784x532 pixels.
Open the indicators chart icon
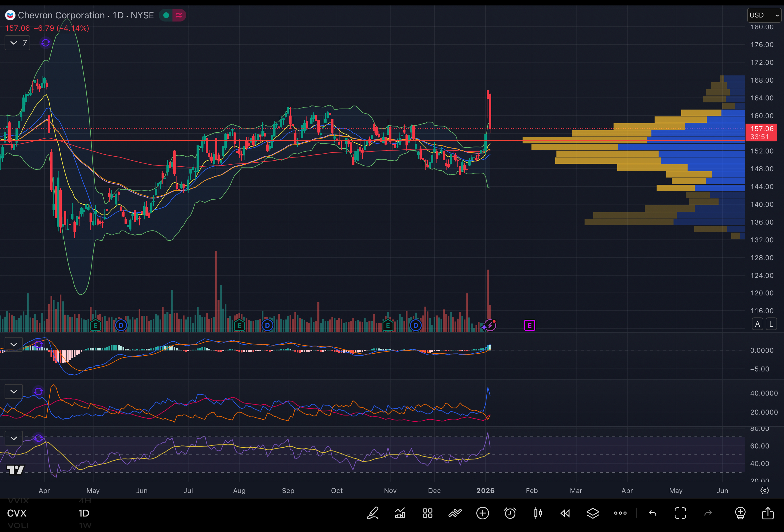tap(400, 513)
